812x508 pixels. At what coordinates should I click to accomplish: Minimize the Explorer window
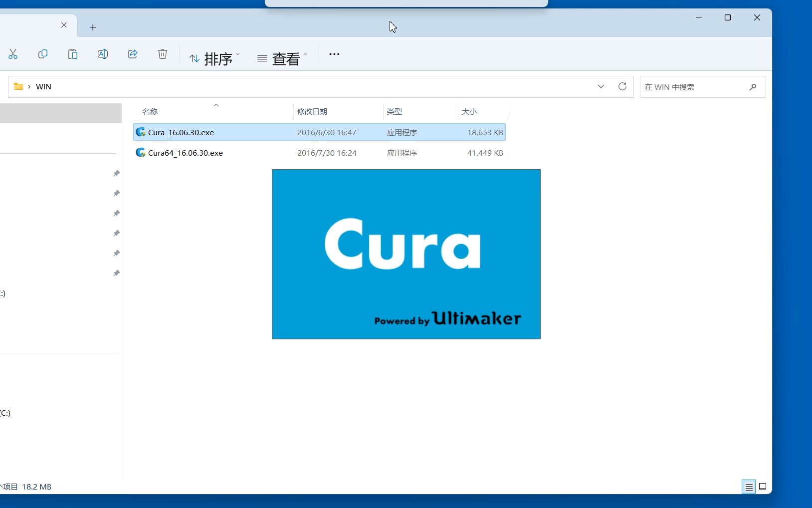coord(699,17)
